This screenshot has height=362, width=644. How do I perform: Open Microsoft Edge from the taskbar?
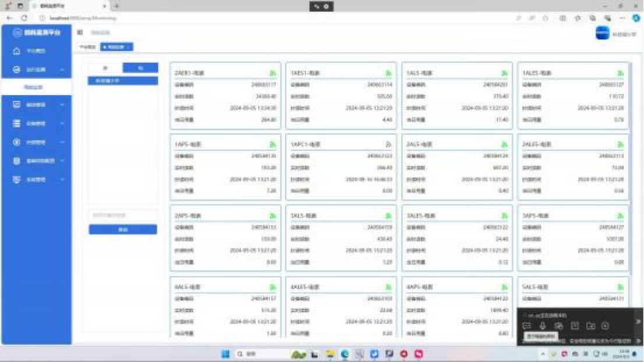pos(345,354)
